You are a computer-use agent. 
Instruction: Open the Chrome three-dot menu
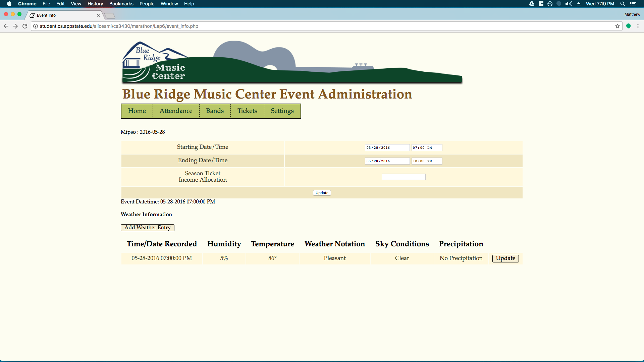(x=638, y=26)
